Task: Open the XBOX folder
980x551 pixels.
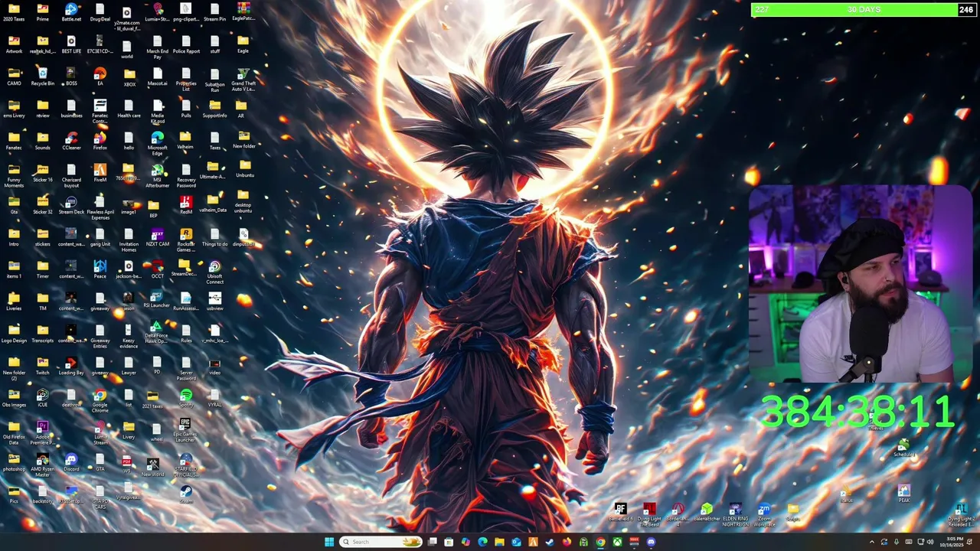Action: click(x=129, y=77)
